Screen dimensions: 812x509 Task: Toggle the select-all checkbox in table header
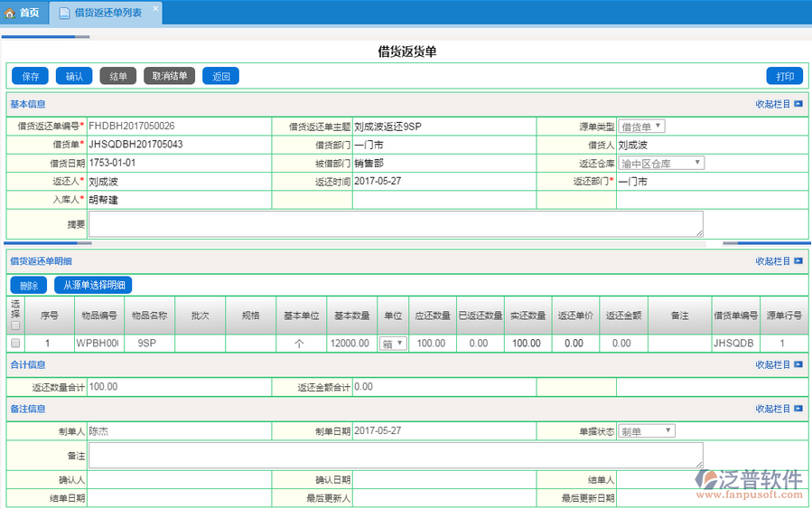click(x=14, y=325)
